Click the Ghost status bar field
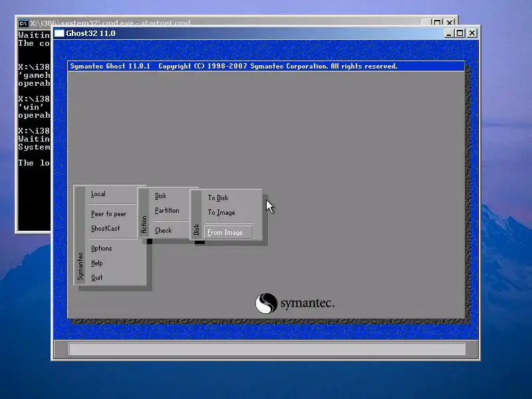Viewport: 532px width, 399px height. pyautogui.click(x=267, y=348)
